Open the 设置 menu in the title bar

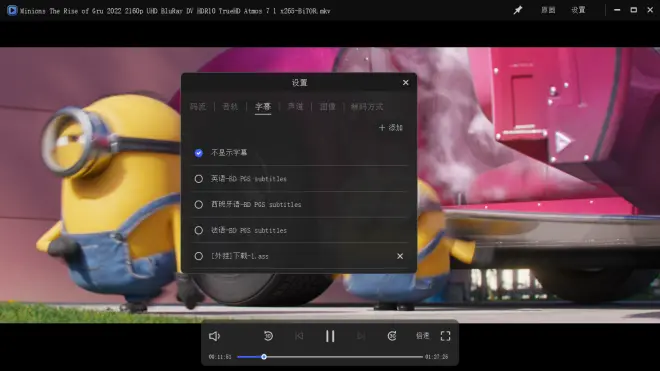(x=578, y=10)
